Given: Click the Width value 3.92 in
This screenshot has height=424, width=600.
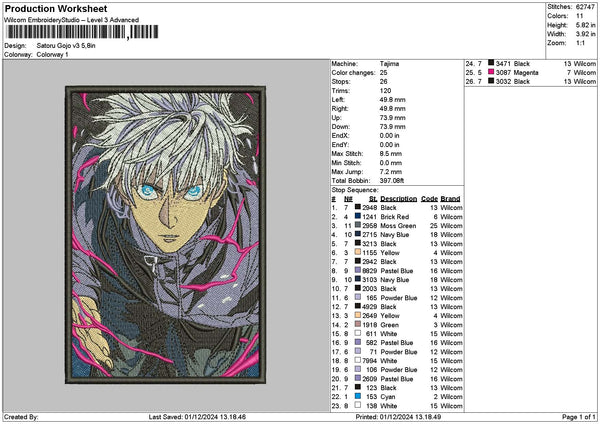Looking at the screenshot, I should 585,34.
